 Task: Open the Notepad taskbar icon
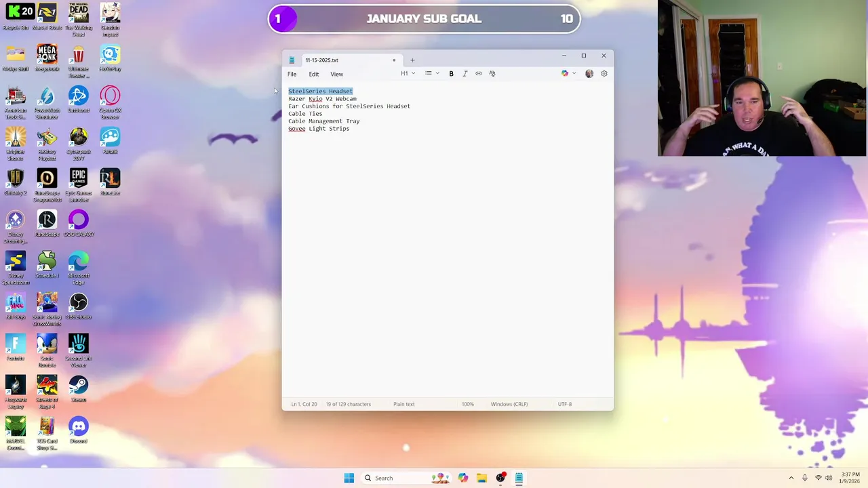tap(519, 478)
